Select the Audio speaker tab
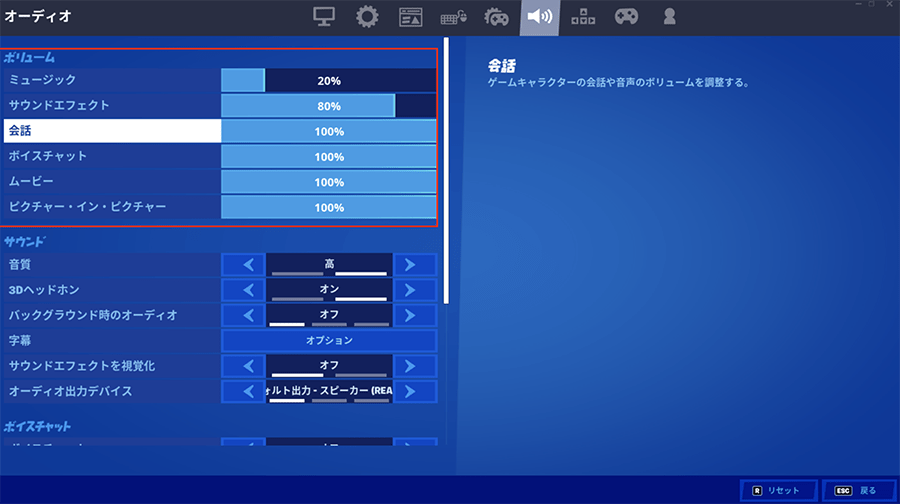Screen dimensions: 900x504 (540, 17)
